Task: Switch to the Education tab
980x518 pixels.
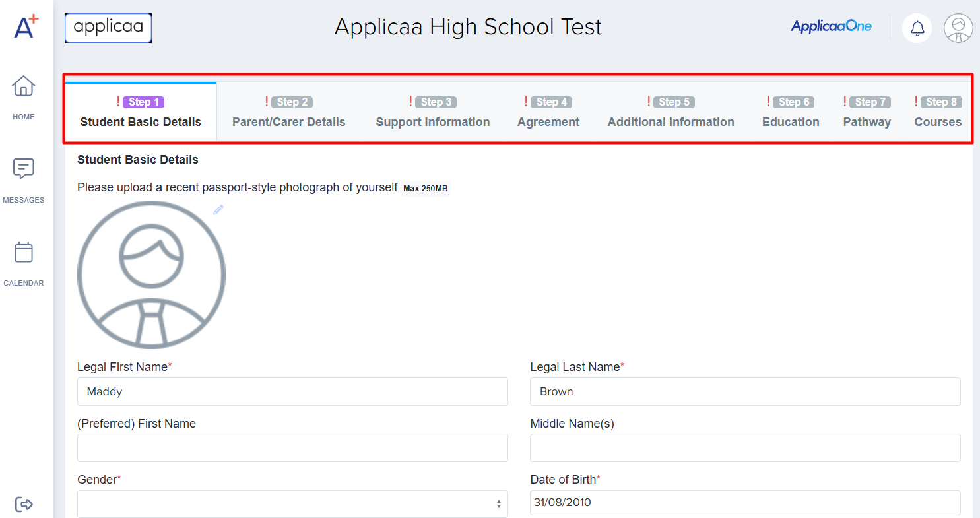Action: [x=790, y=112]
